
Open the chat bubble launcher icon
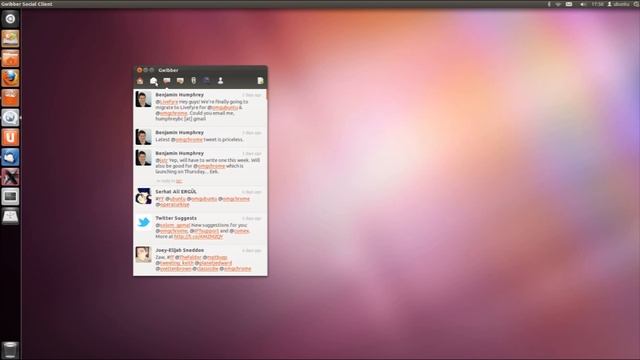(x=10, y=118)
